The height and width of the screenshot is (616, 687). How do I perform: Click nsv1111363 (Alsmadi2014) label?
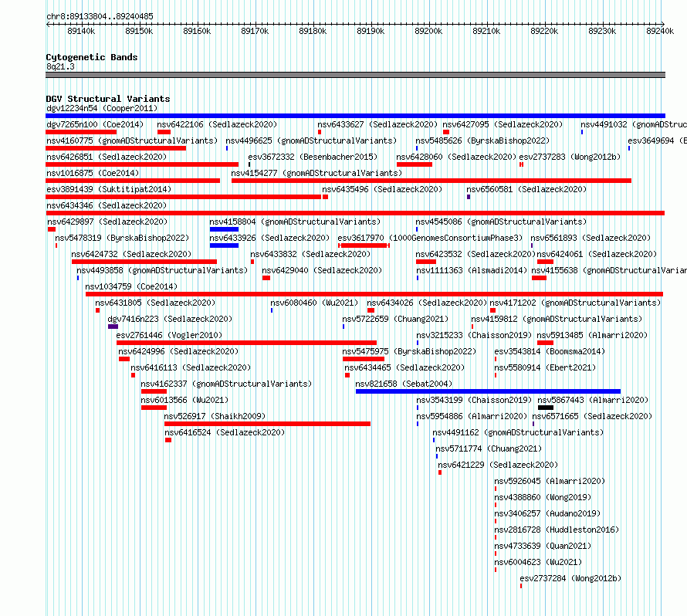pyautogui.click(x=472, y=270)
